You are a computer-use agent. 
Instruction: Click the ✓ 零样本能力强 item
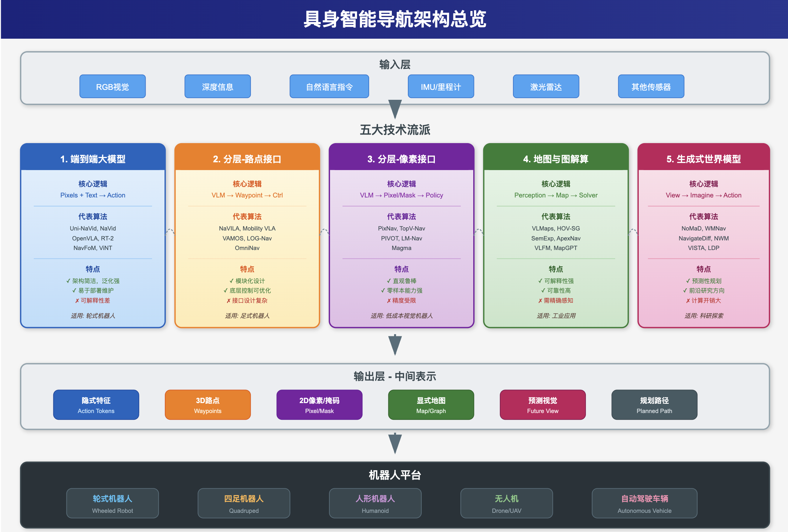tap(401, 291)
